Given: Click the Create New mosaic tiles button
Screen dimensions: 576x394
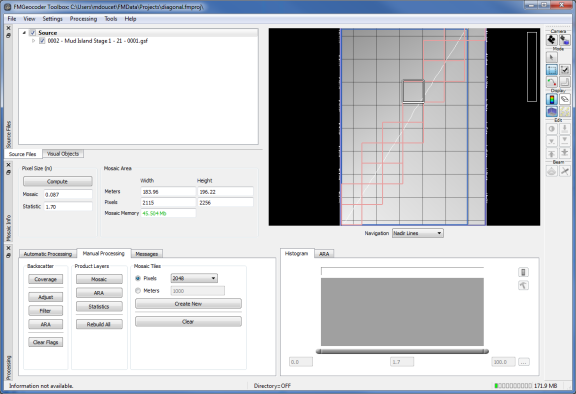Looking at the screenshot, I should 188,304.
